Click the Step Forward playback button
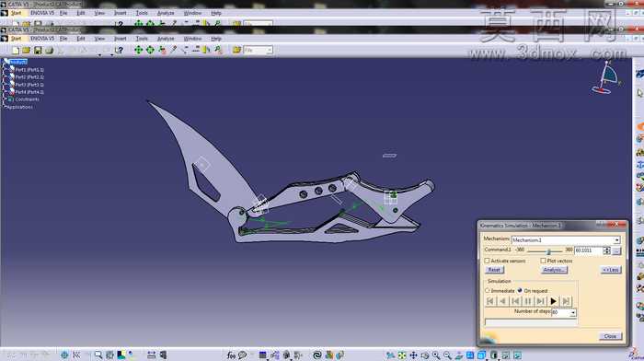The image size is (644, 361). pyautogui.click(x=541, y=301)
